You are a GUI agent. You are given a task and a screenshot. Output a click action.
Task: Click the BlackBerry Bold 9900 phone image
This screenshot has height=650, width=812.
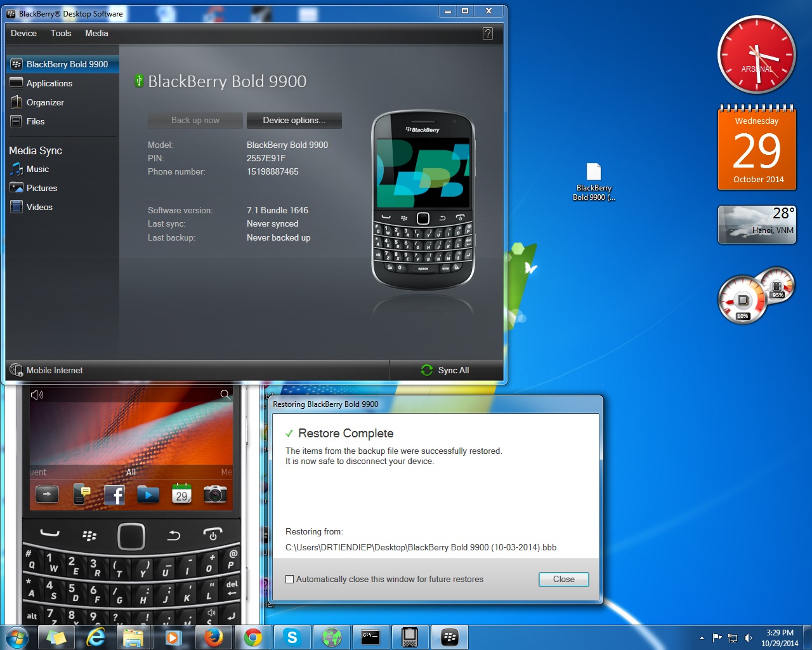[423, 200]
